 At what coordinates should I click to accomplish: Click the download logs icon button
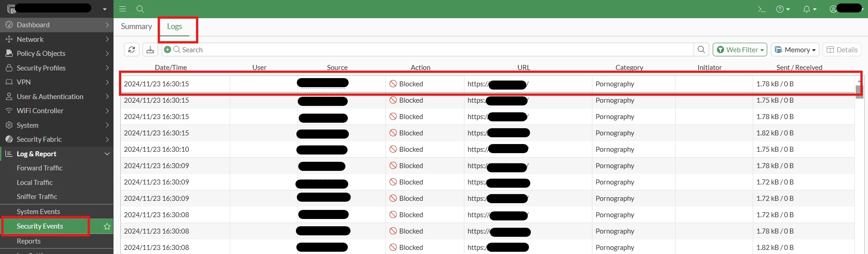point(150,50)
